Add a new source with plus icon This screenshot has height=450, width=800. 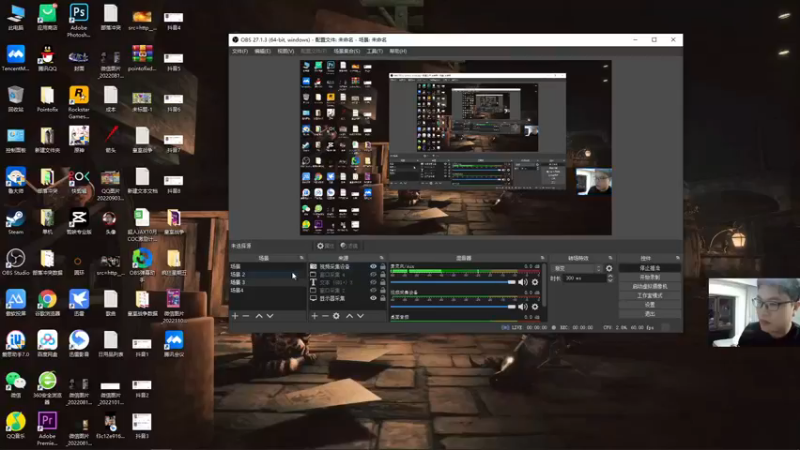314,316
